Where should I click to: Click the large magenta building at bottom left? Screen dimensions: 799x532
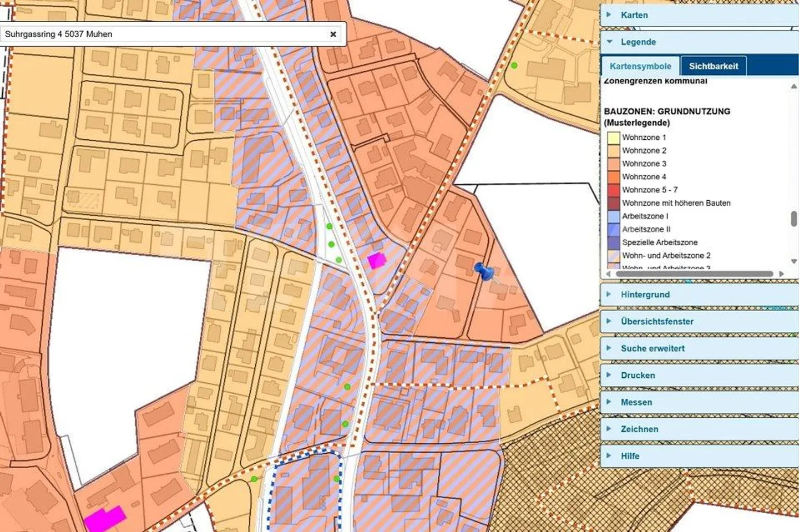[105, 519]
